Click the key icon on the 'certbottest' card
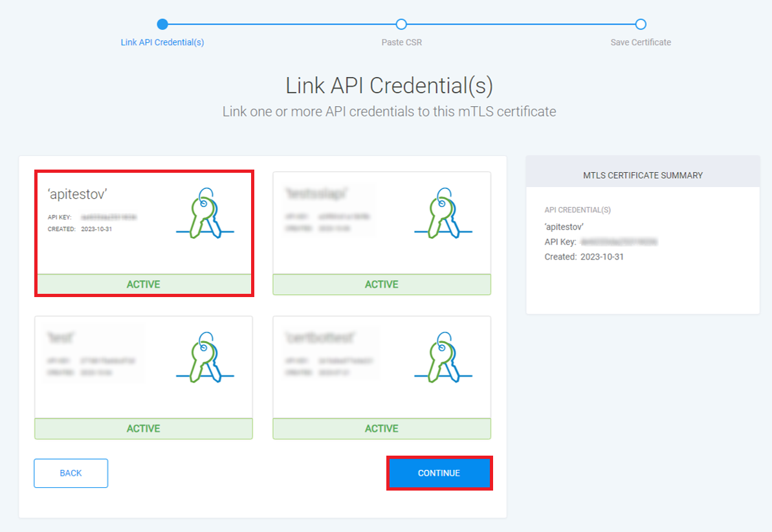 (443, 358)
